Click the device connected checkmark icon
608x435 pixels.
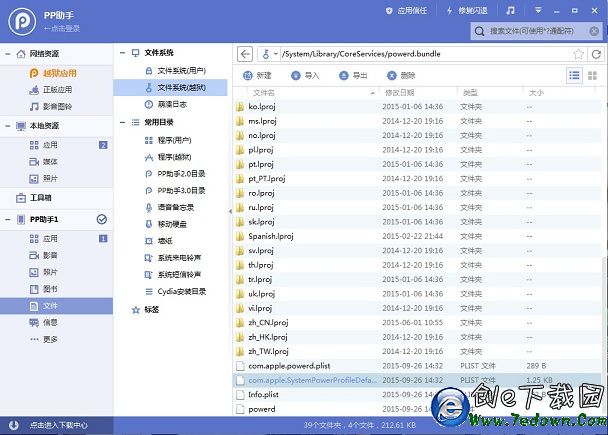102,219
